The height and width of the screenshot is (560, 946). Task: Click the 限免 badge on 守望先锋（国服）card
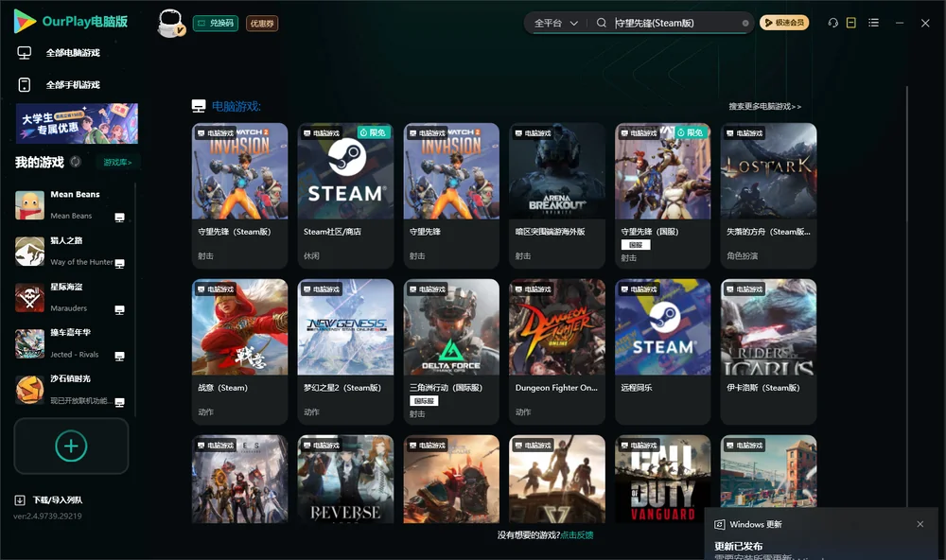tap(691, 132)
